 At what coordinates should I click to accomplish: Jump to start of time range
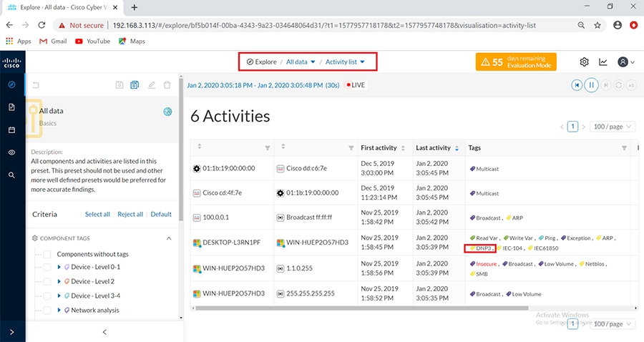tap(577, 85)
